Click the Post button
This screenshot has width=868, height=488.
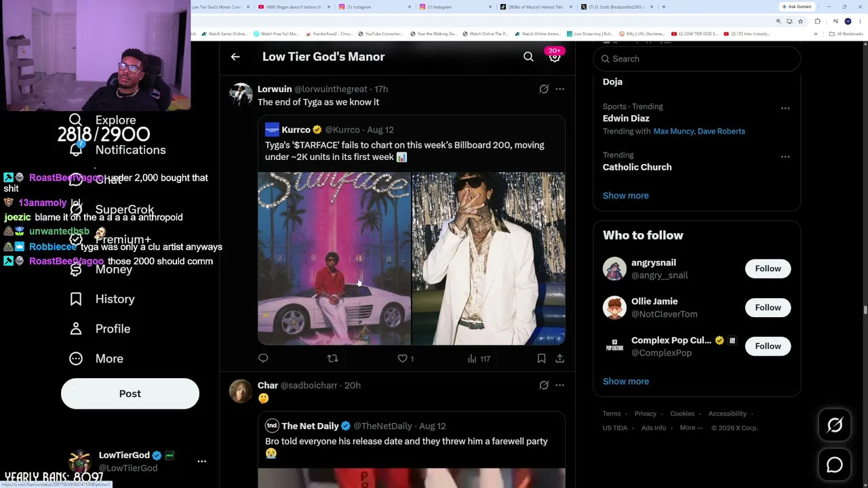130,394
